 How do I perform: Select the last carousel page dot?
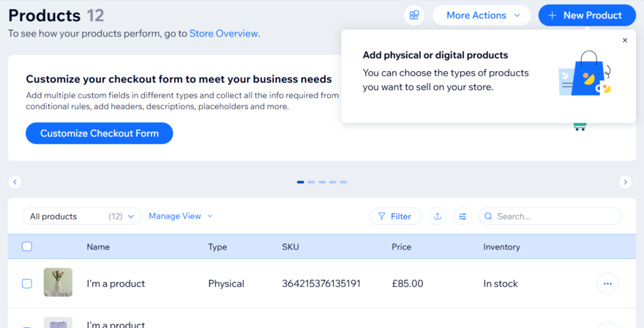pos(343,182)
